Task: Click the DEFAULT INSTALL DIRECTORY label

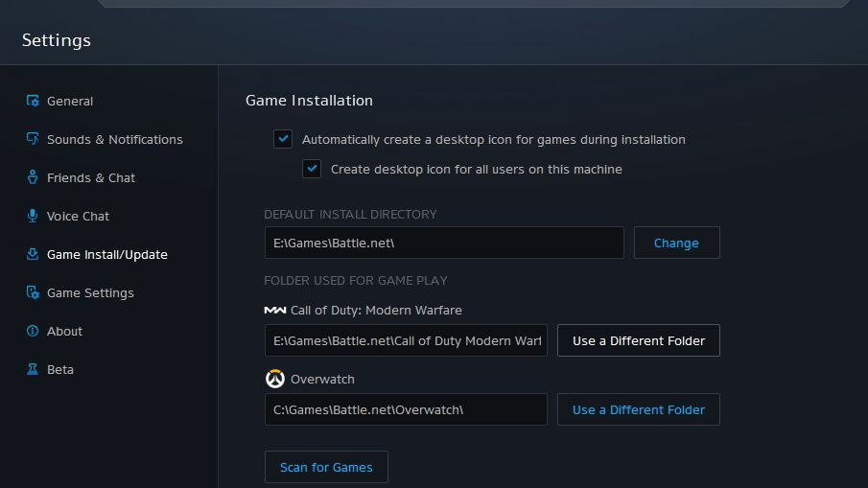Action: coord(350,214)
